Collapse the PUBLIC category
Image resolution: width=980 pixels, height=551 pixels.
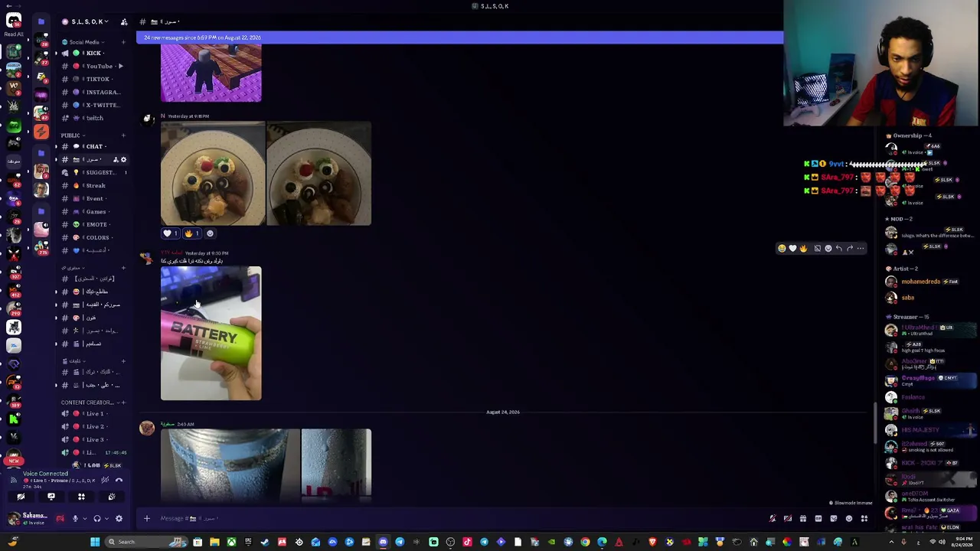coord(72,135)
